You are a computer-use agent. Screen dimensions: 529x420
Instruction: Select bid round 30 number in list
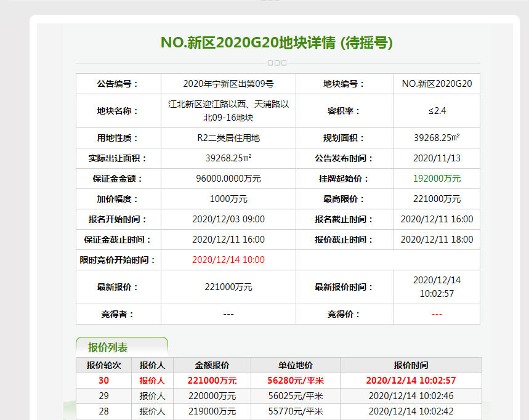pos(103,381)
